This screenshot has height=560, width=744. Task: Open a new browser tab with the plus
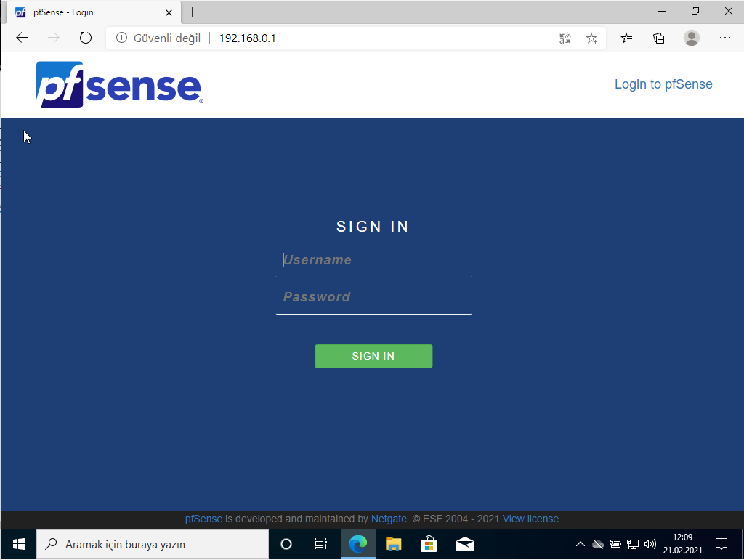[x=192, y=12]
